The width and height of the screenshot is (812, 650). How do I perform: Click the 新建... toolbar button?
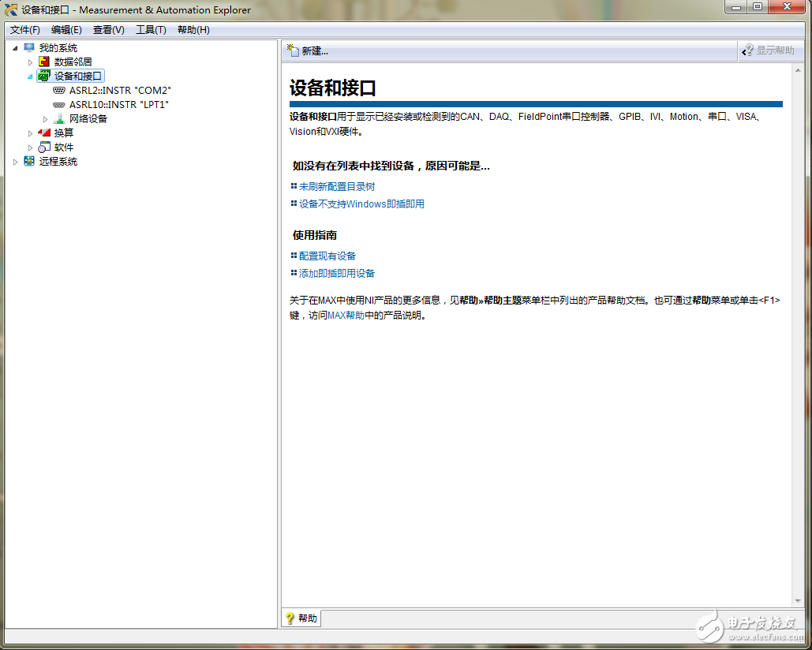(x=308, y=50)
